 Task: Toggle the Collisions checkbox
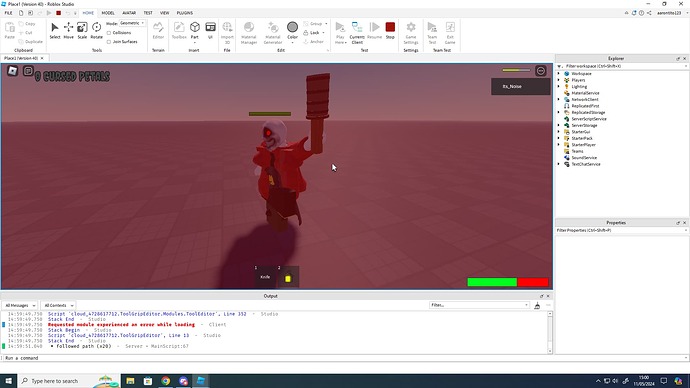tap(109, 33)
